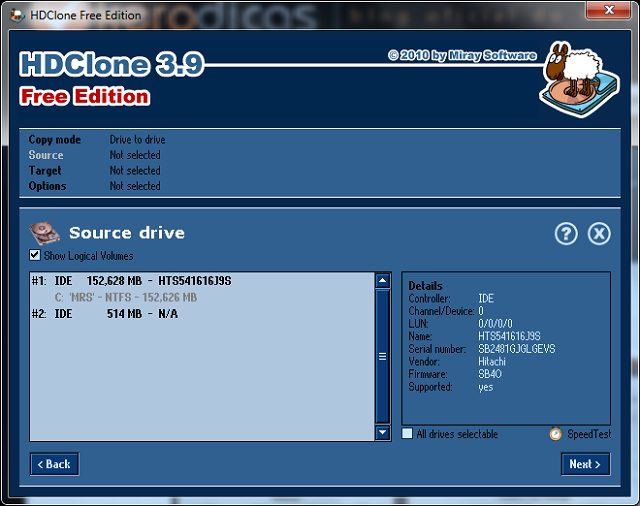Click the Source step label

click(46, 155)
